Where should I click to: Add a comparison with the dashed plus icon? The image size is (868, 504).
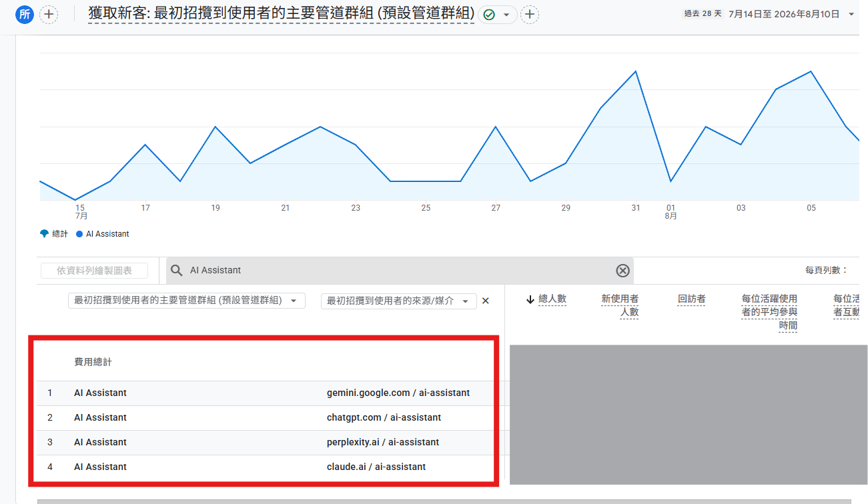point(49,14)
